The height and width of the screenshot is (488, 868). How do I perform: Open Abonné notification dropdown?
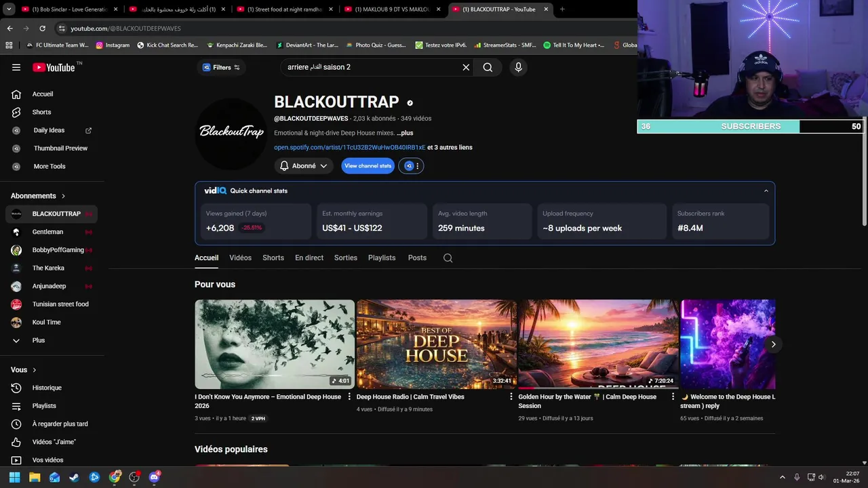click(x=304, y=165)
